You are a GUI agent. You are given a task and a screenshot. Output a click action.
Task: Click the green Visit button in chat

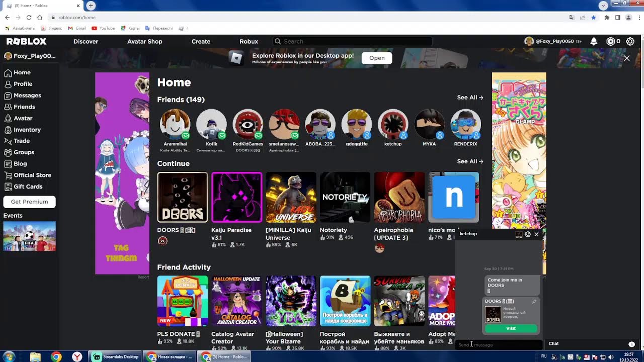(x=511, y=328)
